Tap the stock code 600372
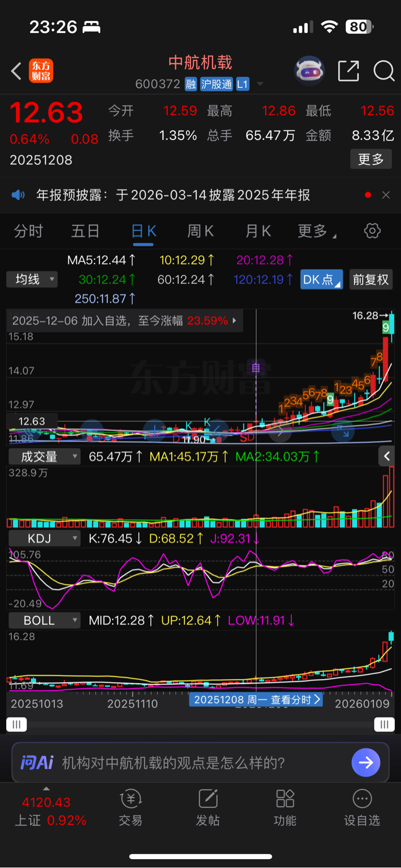Viewport: 401px width, 868px height. coord(158,84)
